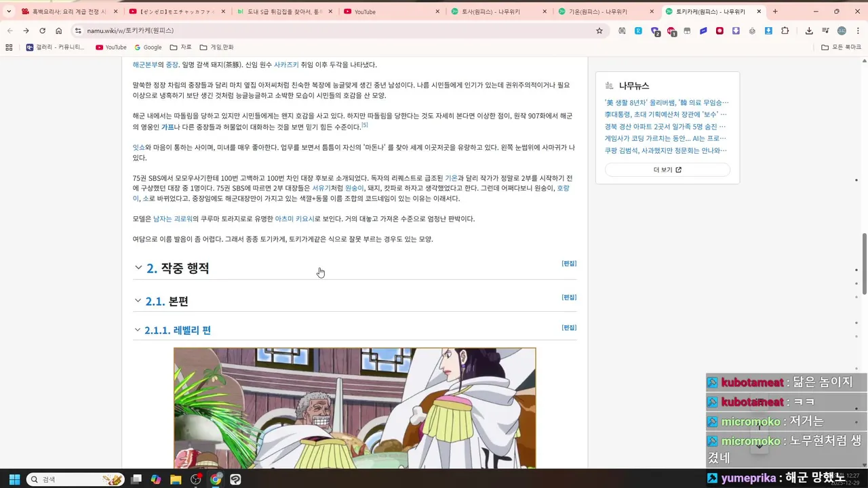This screenshot has width=868, height=488.
Task: Click Chrome icon in taskbar
Action: pos(216,479)
